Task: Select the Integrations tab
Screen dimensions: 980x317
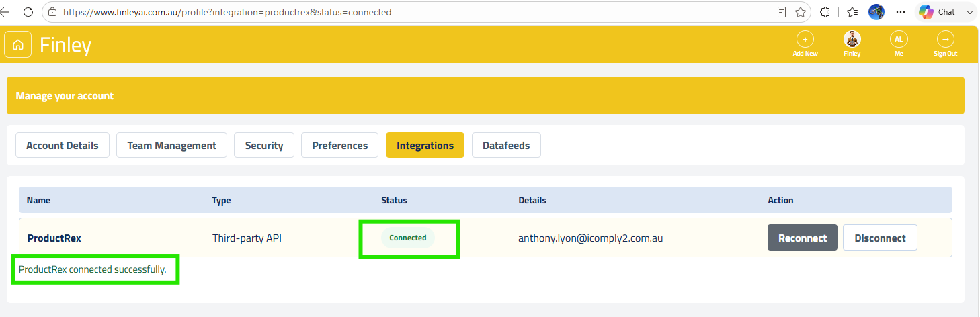Action: [425, 145]
